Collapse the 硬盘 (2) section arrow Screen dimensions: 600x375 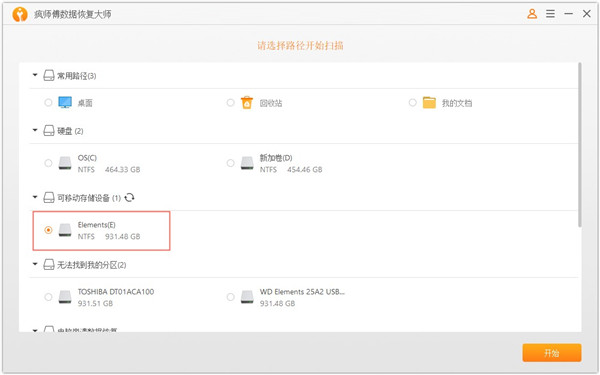(35, 130)
